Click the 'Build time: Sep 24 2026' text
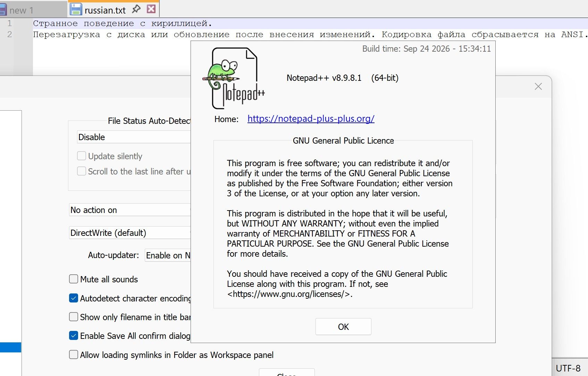Screen dimensions: 588x376 tap(427, 49)
